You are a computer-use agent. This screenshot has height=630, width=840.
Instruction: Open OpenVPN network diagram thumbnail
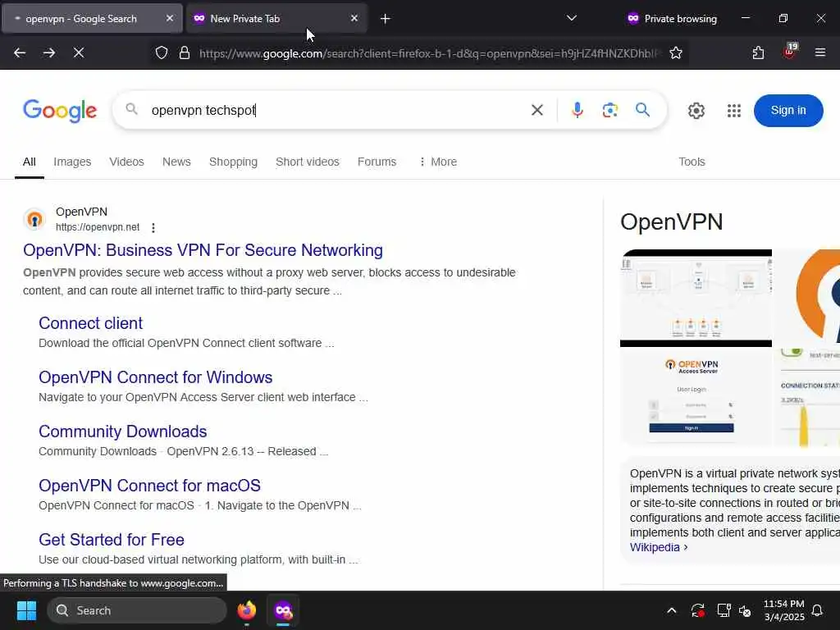click(696, 298)
